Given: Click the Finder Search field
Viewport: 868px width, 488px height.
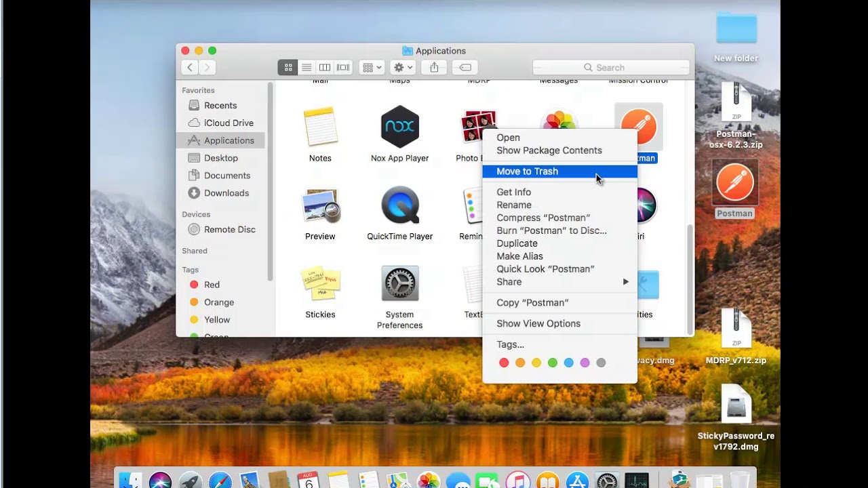Looking at the screenshot, I should (610, 67).
